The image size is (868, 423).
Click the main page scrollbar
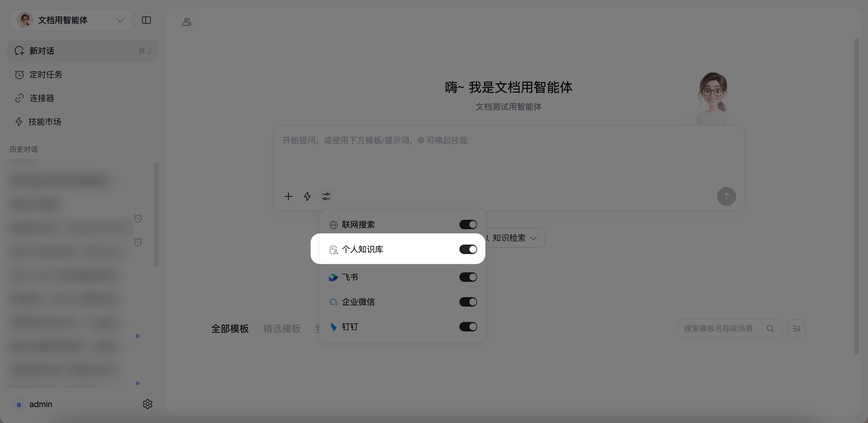click(x=856, y=196)
